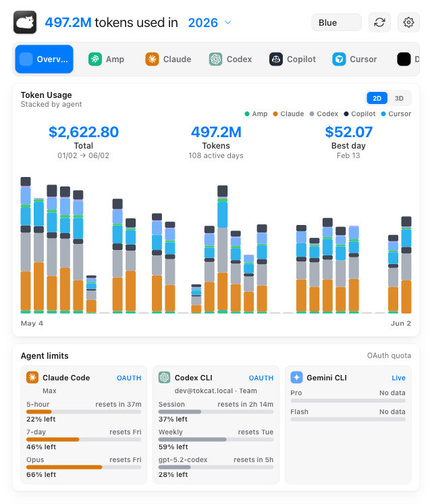Switch to the Copilot tab

coord(292,59)
